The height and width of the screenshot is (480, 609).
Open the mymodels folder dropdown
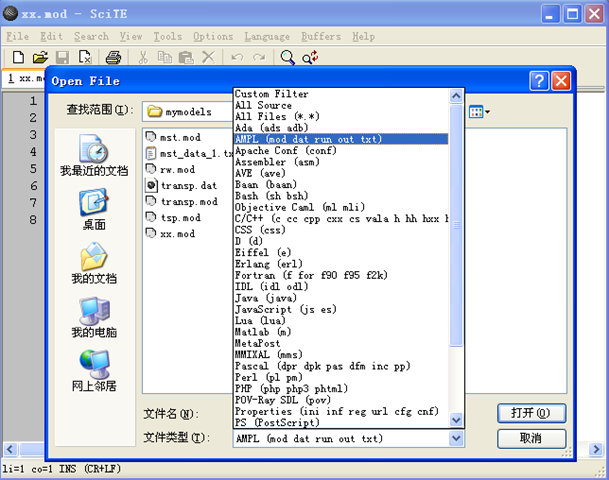tap(188, 112)
